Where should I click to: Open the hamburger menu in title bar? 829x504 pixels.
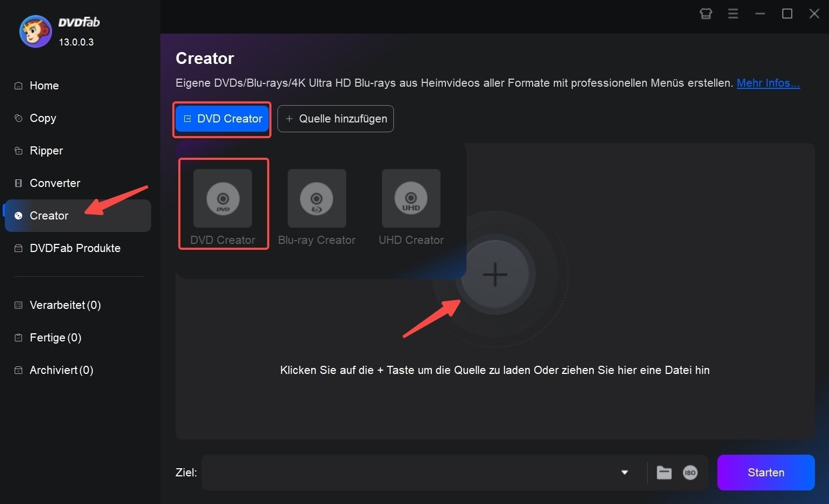(x=733, y=14)
